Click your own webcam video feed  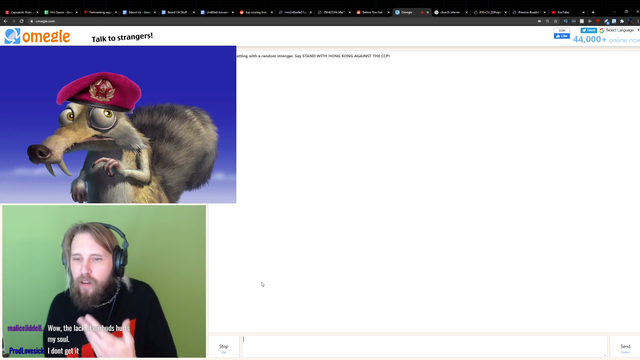tap(104, 281)
